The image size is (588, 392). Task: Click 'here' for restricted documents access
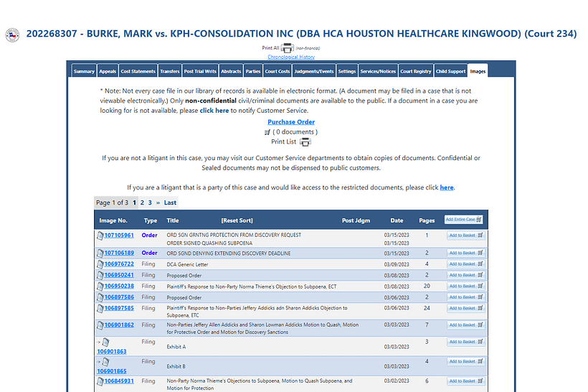(x=447, y=187)
